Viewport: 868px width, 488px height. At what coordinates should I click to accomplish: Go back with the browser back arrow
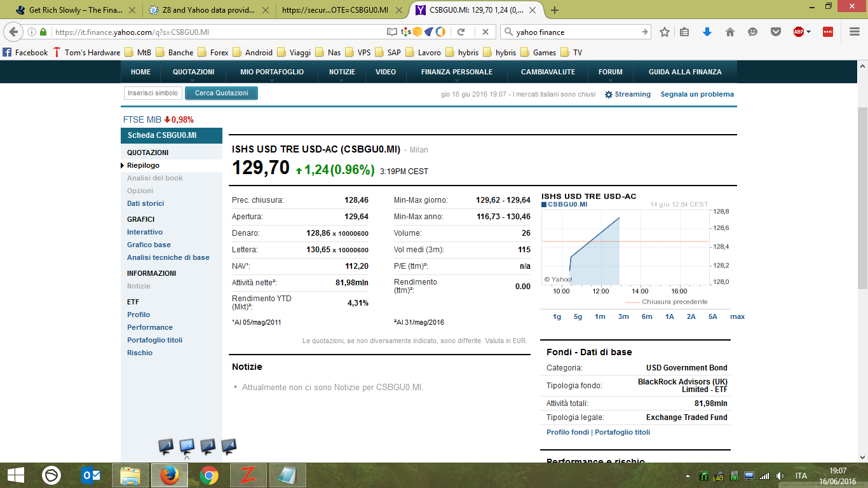pyautogui.click(x=14, y=32)
